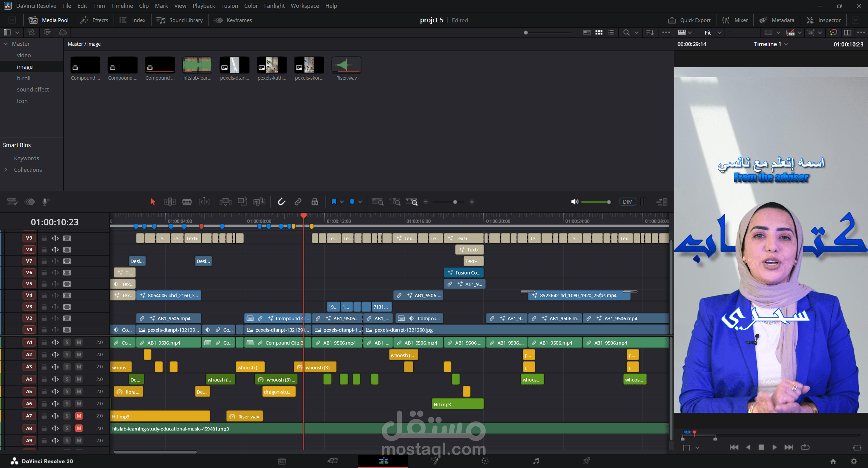Switch to the Fusion page icon
This screenshot has width=868, height=468.
tap(434, 461)
